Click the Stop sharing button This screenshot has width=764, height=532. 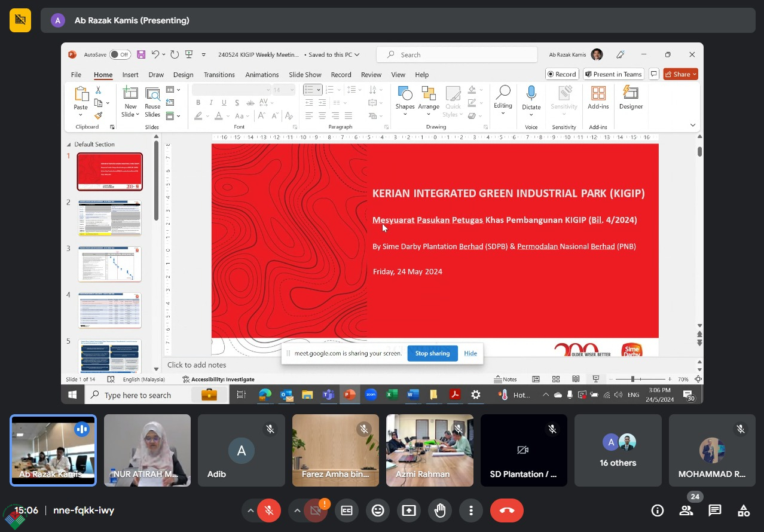432,353
